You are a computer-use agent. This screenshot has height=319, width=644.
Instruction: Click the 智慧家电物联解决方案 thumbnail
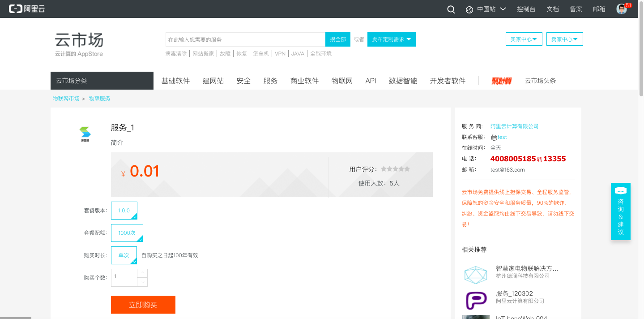(x=475, y=275)
